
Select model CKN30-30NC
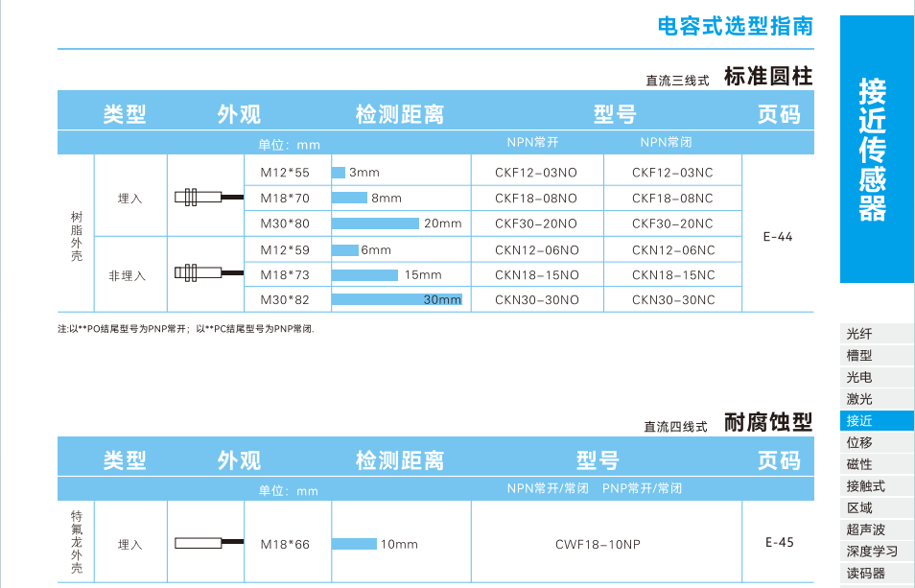[x=672, y=300]
